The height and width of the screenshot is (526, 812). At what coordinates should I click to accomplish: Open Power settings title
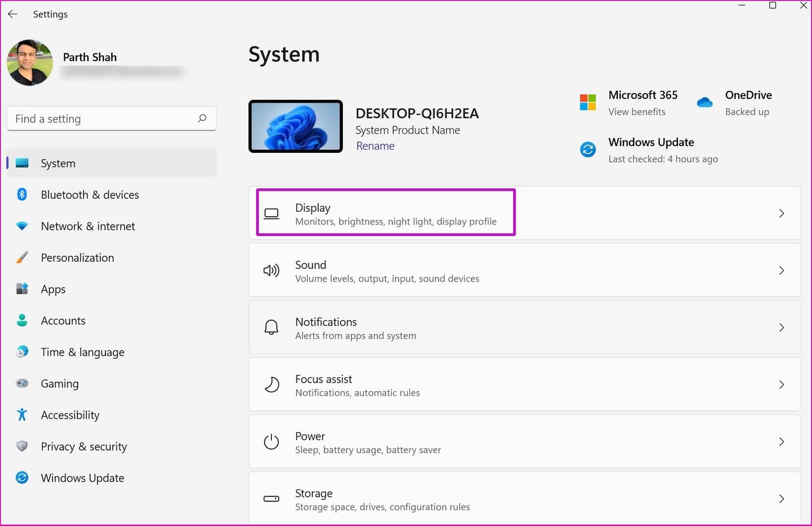(310, 436)
